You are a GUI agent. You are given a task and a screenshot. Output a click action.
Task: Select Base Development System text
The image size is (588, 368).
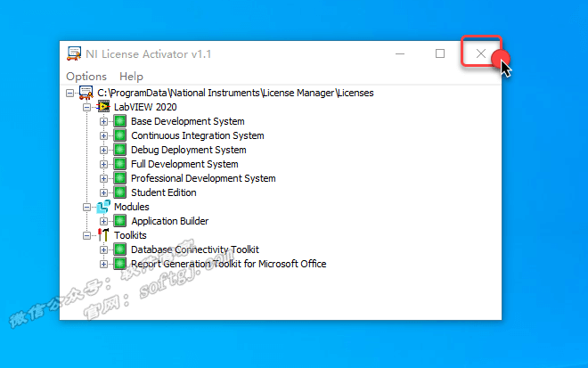click(187, 121)
